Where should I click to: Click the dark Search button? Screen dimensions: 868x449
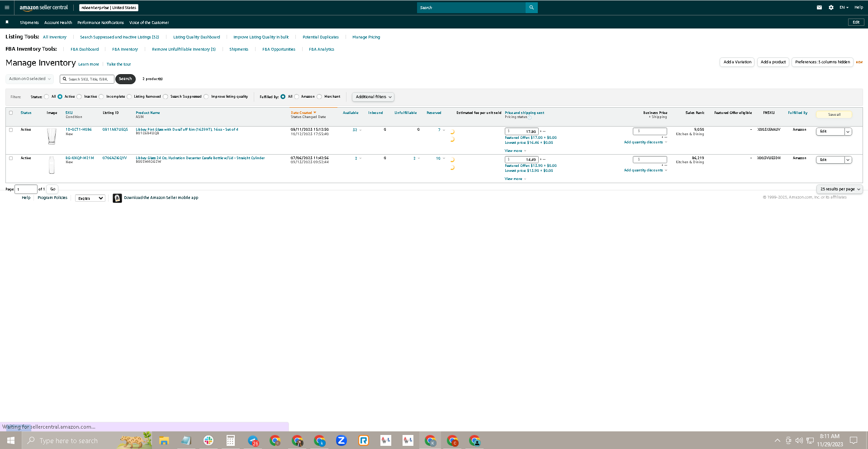pos(125,79)
